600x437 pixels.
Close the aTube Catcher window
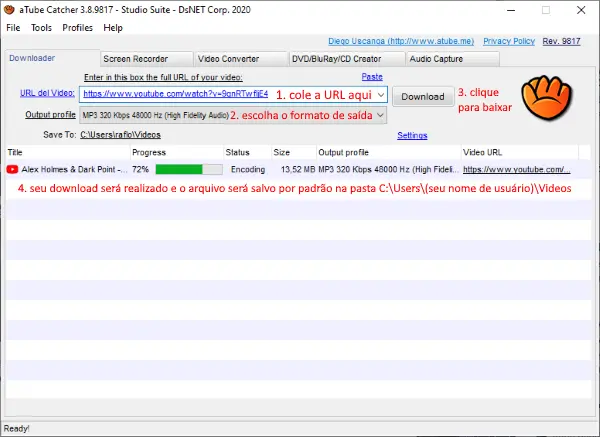581,10
